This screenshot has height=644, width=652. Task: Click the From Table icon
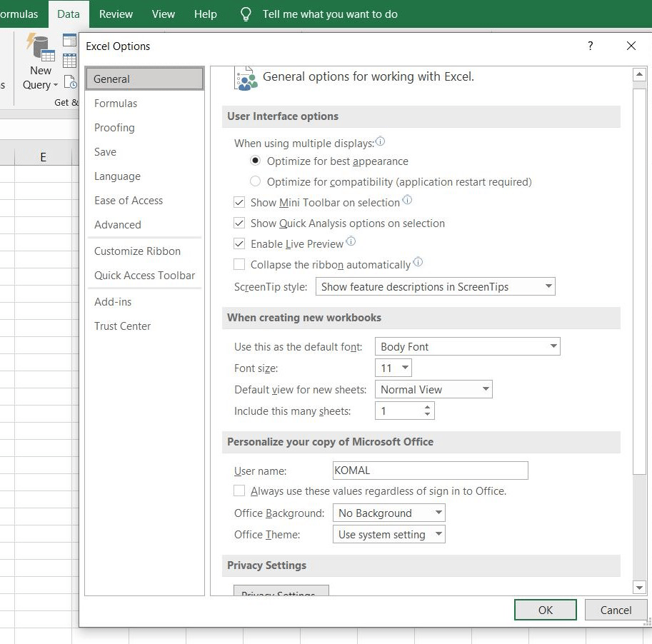click(x=69, y=61)
